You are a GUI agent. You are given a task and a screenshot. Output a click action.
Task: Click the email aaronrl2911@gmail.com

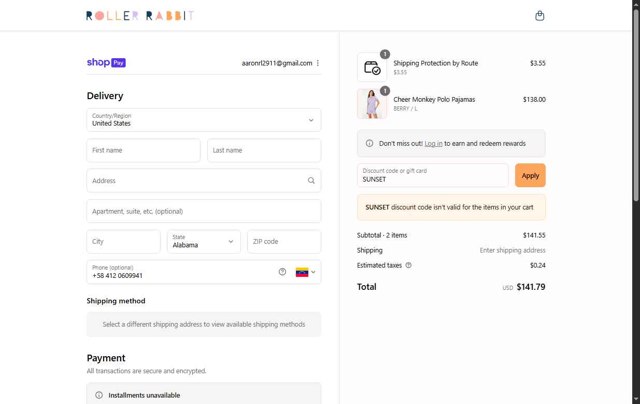click(x=277, y=63)
